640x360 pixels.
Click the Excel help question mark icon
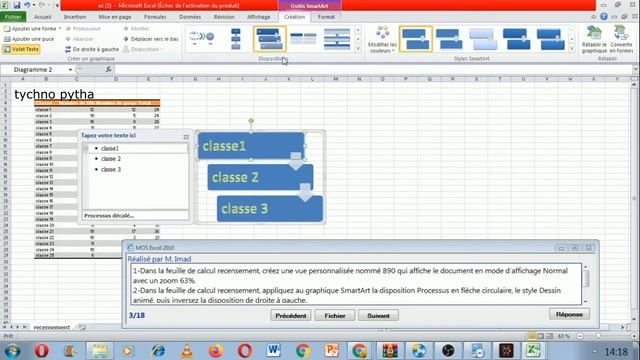pos(604,17)
